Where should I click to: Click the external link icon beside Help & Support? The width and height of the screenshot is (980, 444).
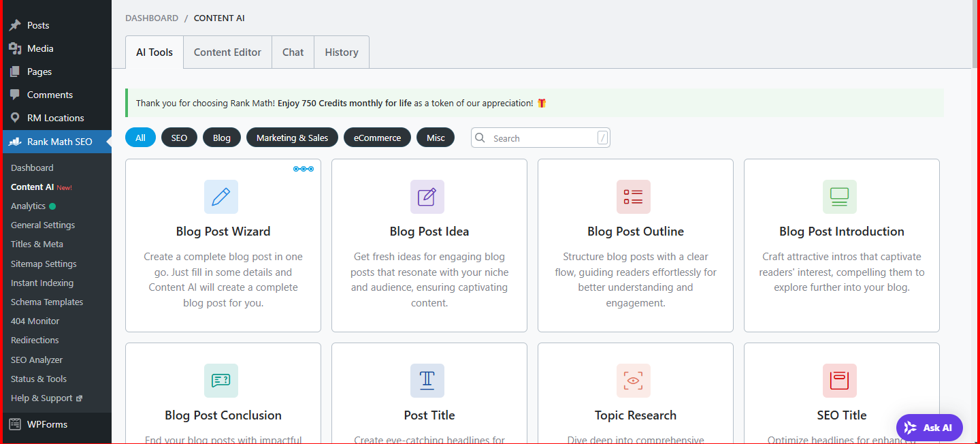(79, 398)
